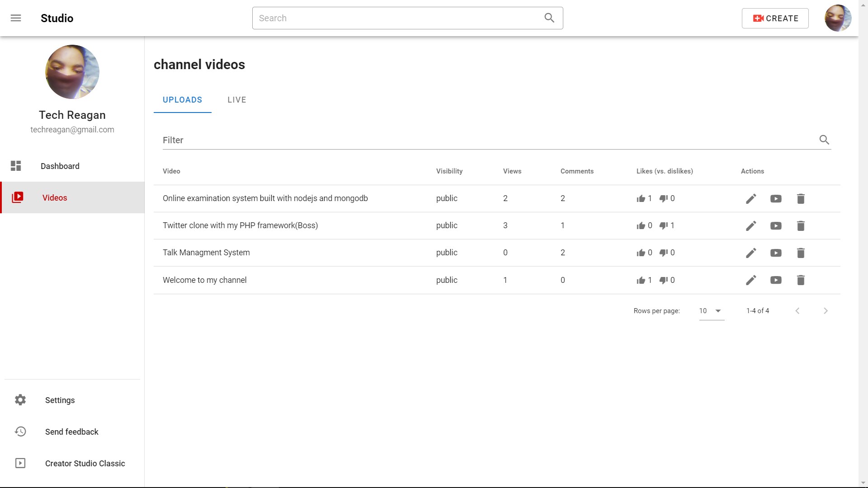Click pencil icon for Welcome to my channel
This screenshot has width=868, height=488.
pos(751,280)
